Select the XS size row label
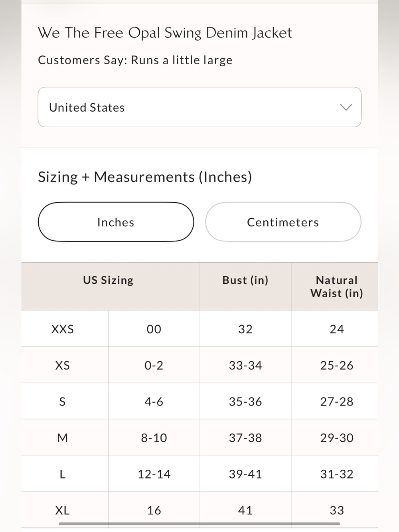Viewport: 399px width, 532px height. [63, 365]
